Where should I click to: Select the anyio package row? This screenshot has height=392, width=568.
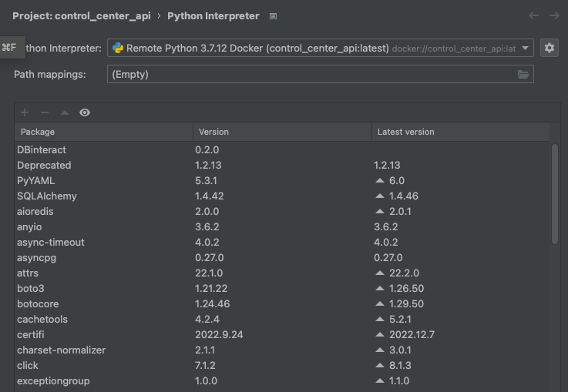(x=282, y=227)
